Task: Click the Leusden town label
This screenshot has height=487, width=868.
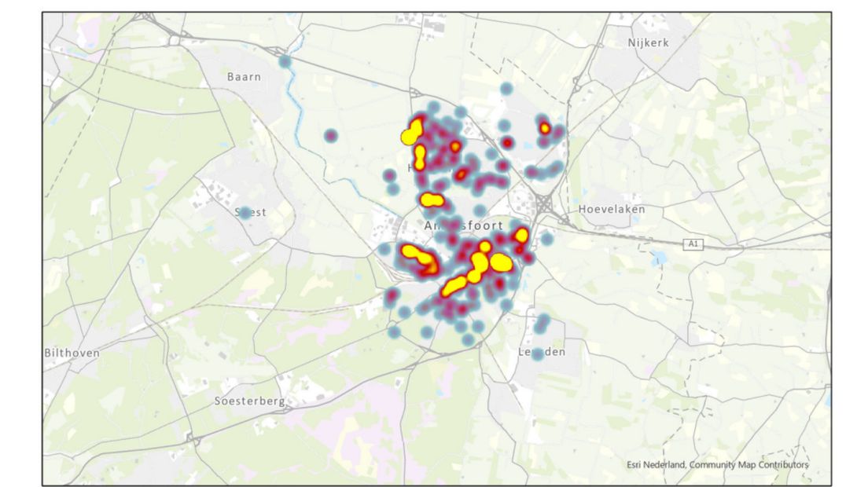Action: point(542,352)
